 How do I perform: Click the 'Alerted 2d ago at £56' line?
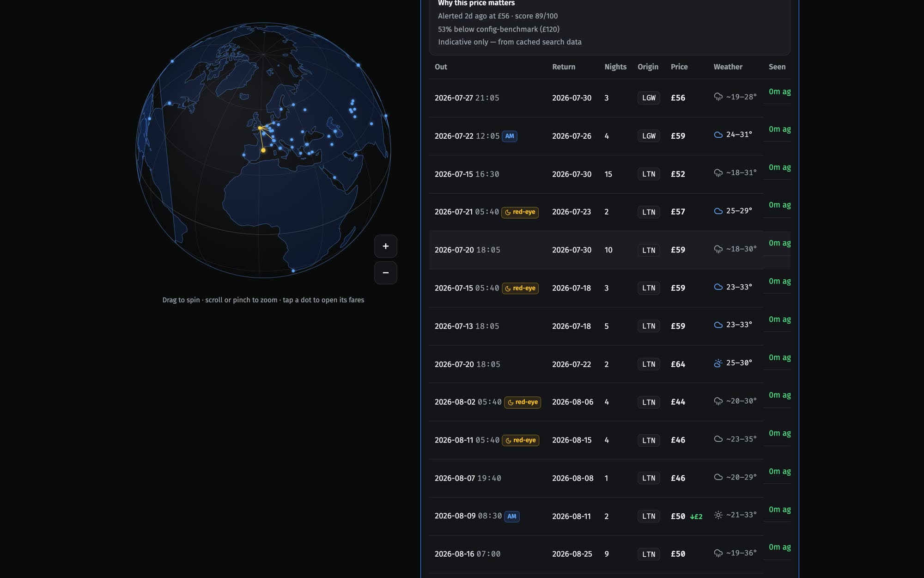[x=498, y=16]
